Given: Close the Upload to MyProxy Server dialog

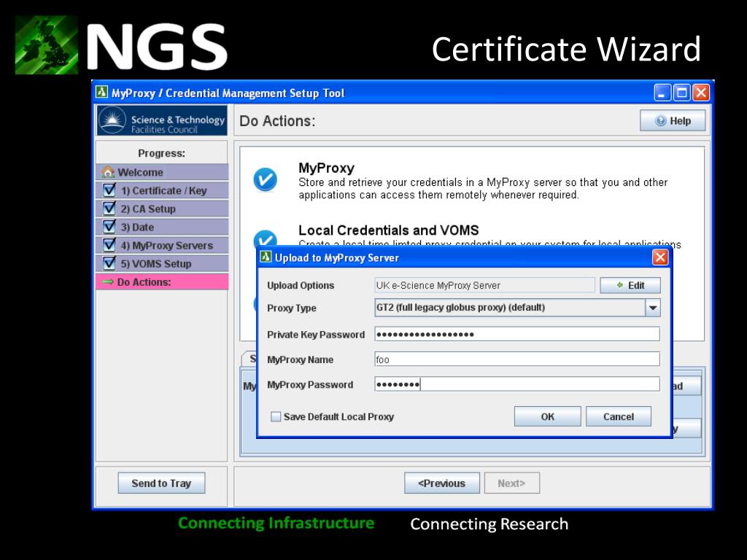Looking at the screenshot, I should pyautogui.click(x=659, y=257).
